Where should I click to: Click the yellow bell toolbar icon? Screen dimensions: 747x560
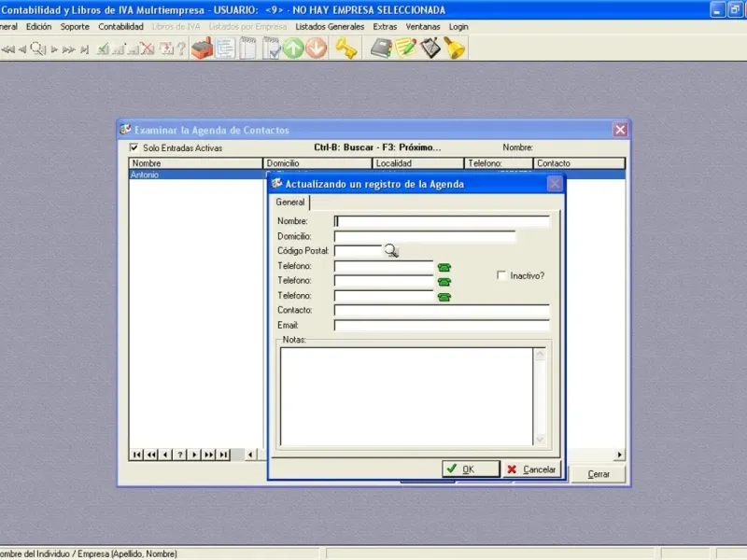[x=455, y=49]
